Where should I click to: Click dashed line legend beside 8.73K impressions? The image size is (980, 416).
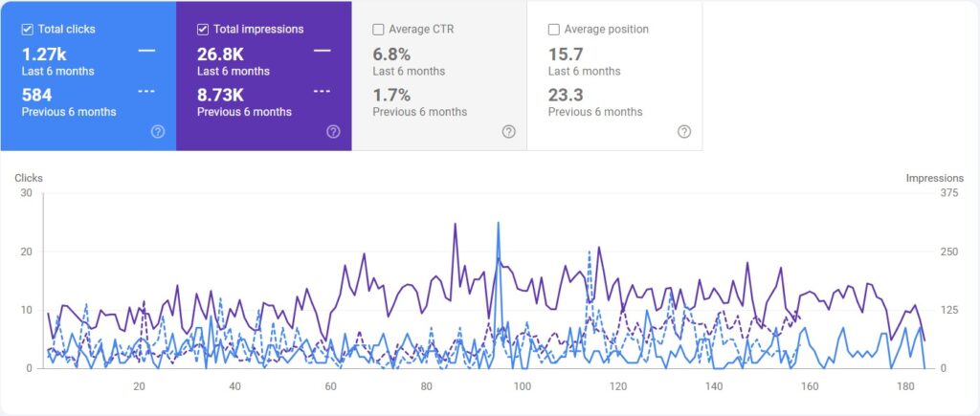point(322,92)
